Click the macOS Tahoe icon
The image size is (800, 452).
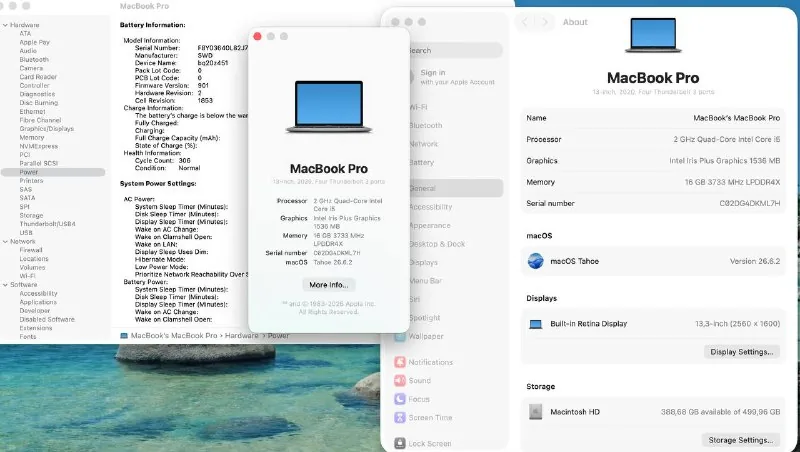click(x=535, y=261)
